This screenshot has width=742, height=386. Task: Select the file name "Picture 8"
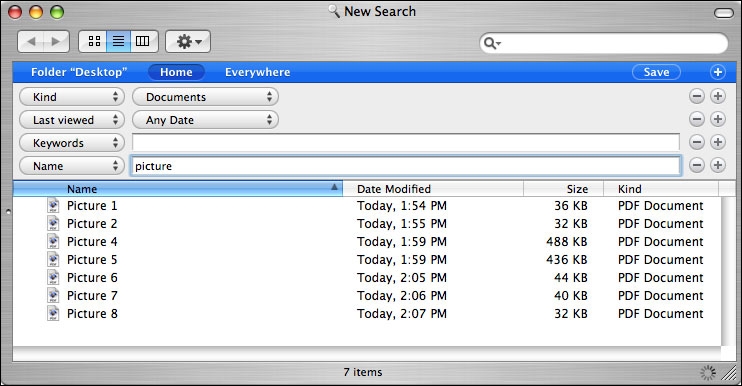pyautogui.click(x=92, y=314)
